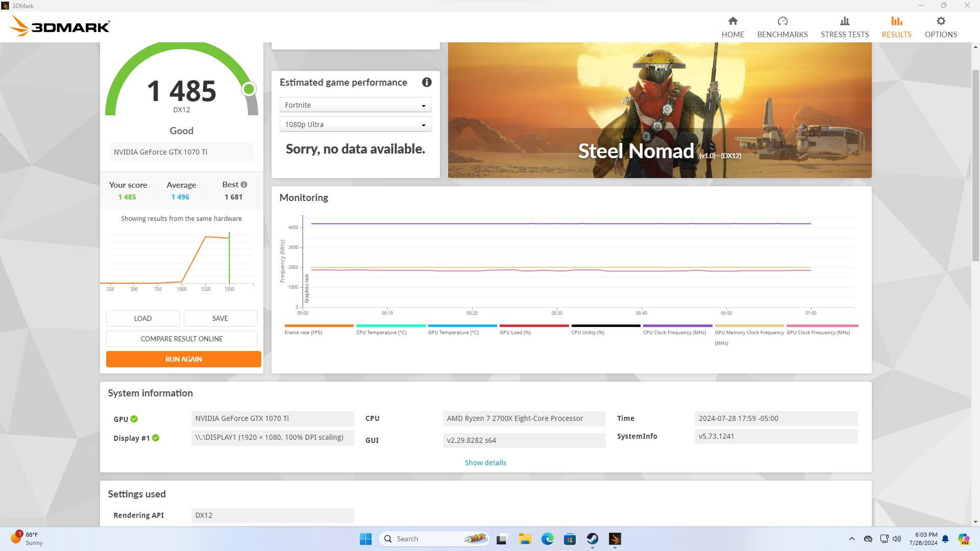This screenshot has width=980, height=551.
Task: Open the Windows Start menu
Action: [365, 539]
